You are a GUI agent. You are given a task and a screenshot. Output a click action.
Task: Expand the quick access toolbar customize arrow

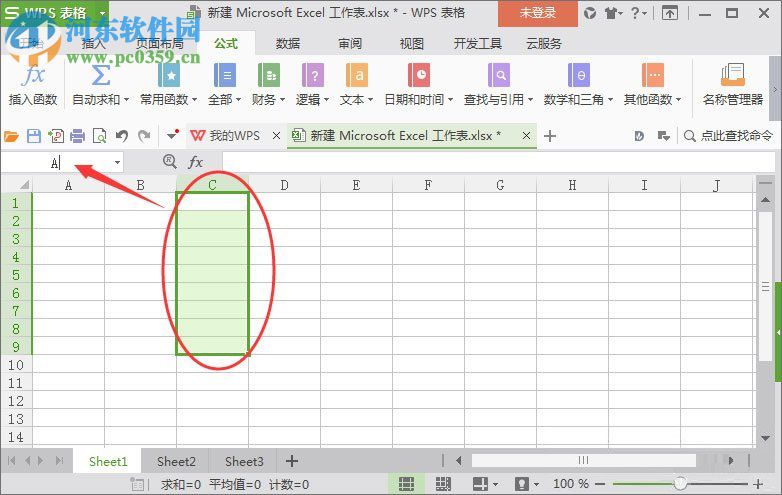click(x=172, y=135)
